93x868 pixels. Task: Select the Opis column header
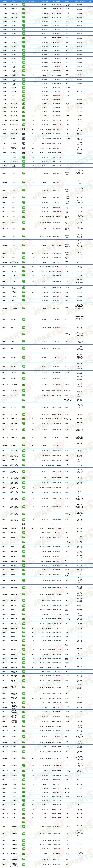[89, 1]
